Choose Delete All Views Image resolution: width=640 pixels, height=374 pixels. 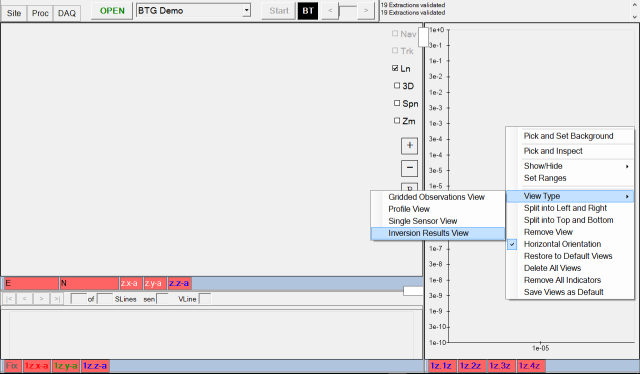point(570,268)
